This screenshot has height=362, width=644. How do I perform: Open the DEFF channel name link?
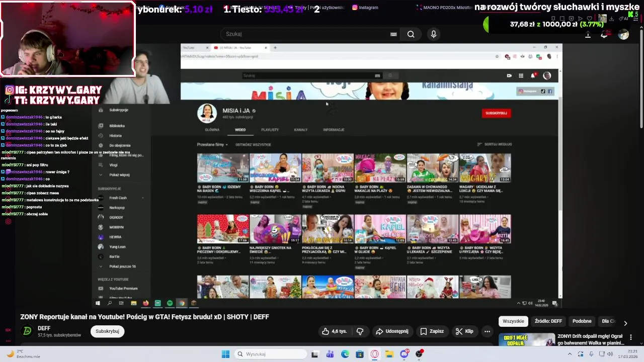pyautogui.click(x=44, y=328)
